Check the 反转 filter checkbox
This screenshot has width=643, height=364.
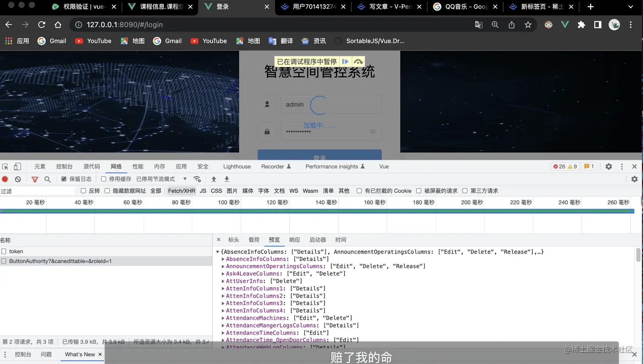[83, 191]
